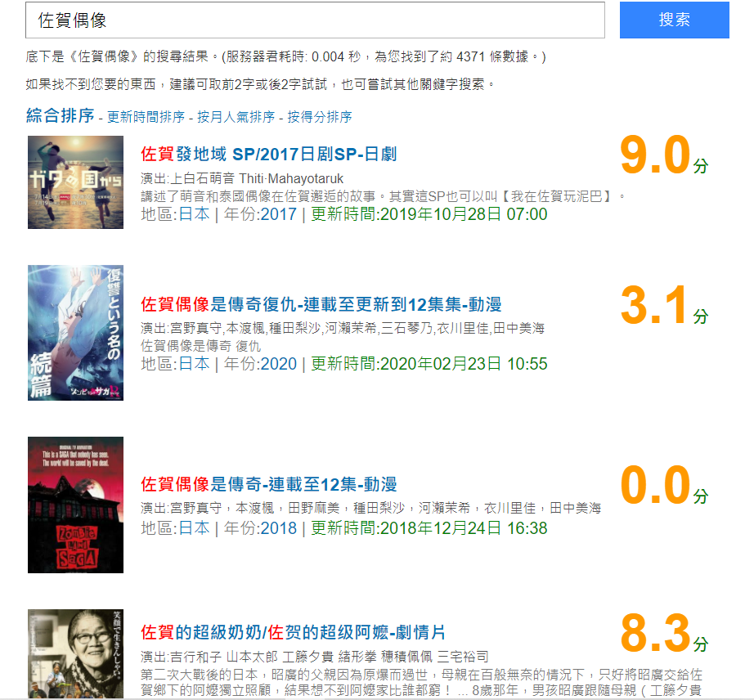Open the 佐賀發地域 SP/2017日剧SP title link
Viewport: 754px width, 700px height.
pyautogui.click(x=269, y=155)
